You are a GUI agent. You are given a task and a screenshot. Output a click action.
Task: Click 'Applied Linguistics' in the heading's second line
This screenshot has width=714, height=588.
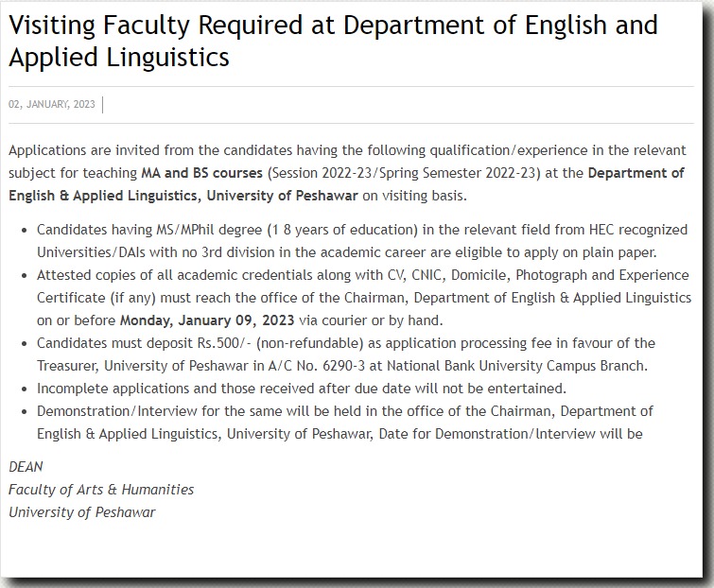(119, 58)
